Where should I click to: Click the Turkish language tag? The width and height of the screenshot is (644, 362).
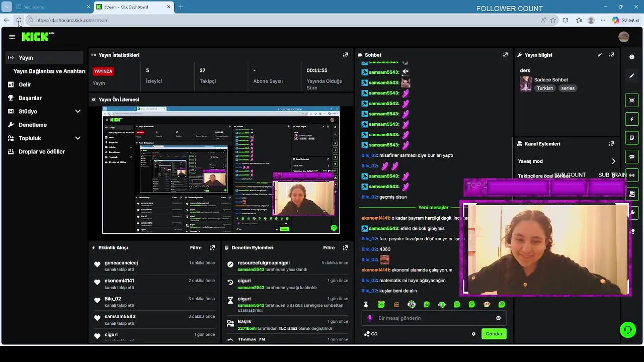pos(544,88)
